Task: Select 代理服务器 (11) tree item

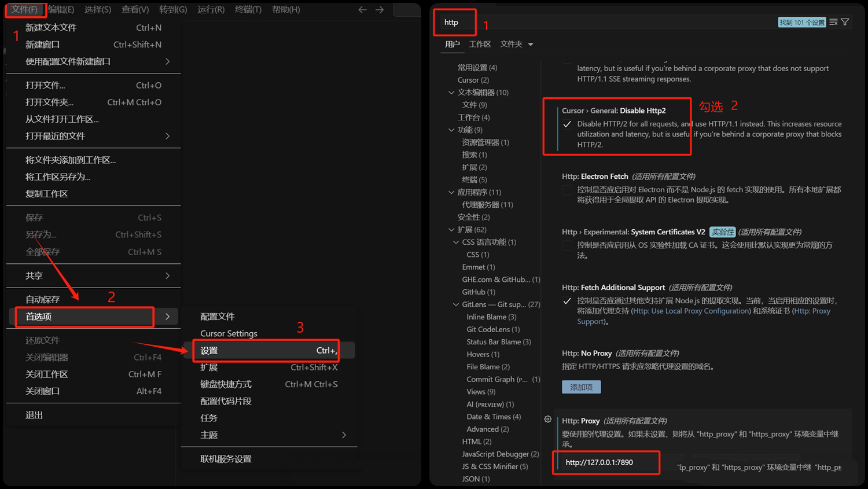Action: tap(488, 205)
